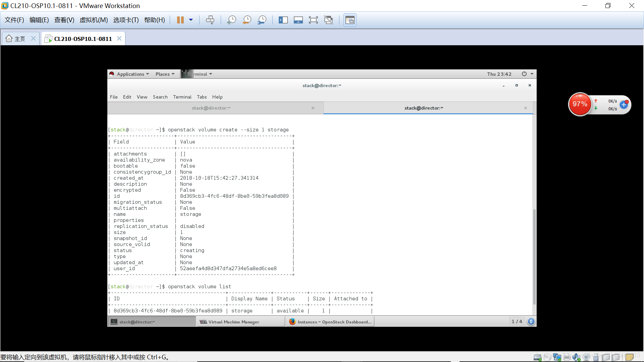The image size is (644, 362).
Task: Expand the power status menu at top right
Action: pos(527,74)
